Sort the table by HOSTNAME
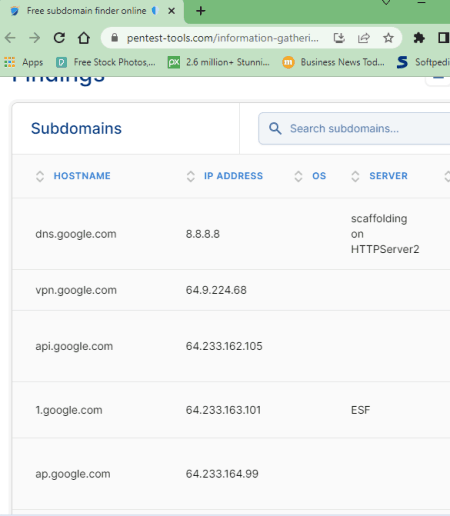450x516 pixels. [82, 176]
